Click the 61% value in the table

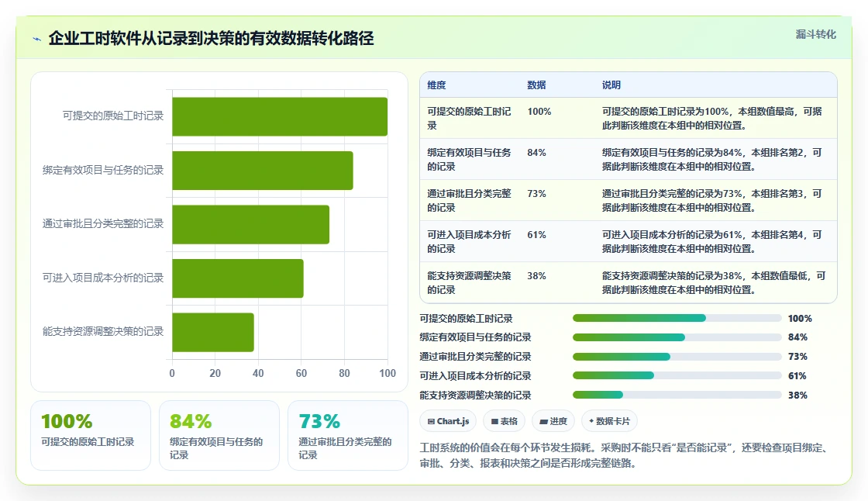536,234
